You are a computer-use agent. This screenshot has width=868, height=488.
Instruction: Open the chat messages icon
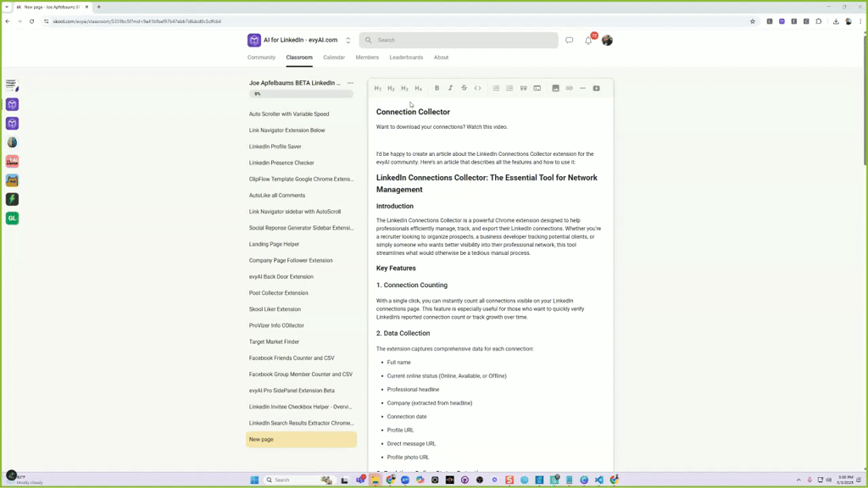tap(569, 41)
